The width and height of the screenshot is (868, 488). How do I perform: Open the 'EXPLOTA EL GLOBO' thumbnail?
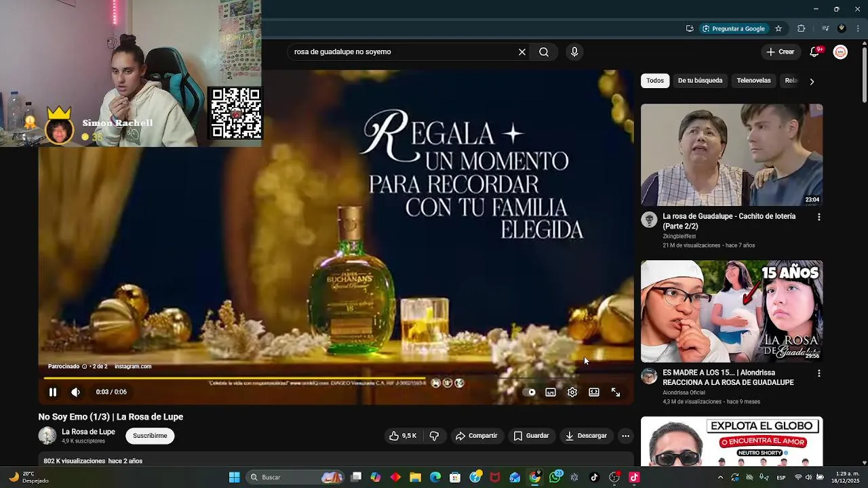click(732, 441)
